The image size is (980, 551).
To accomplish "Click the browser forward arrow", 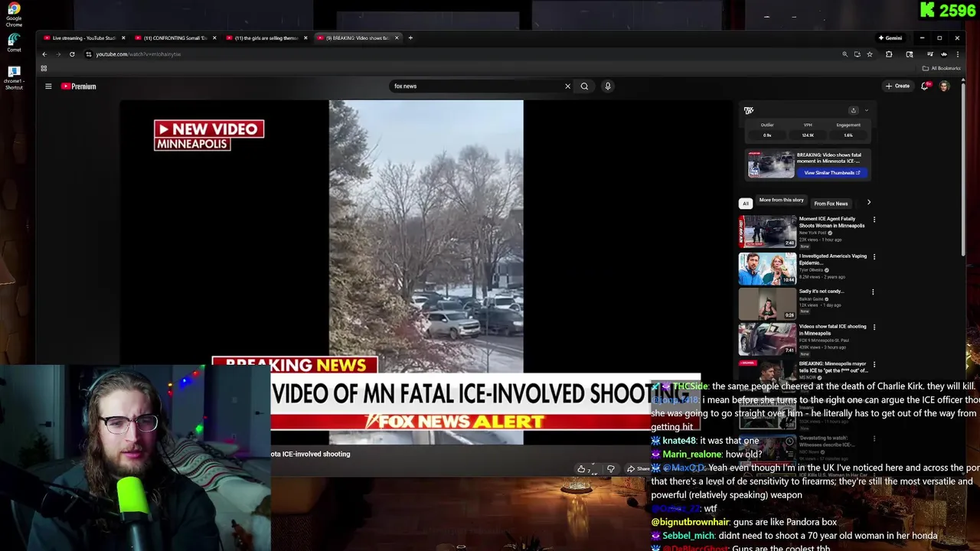I will tap(58, 54).
